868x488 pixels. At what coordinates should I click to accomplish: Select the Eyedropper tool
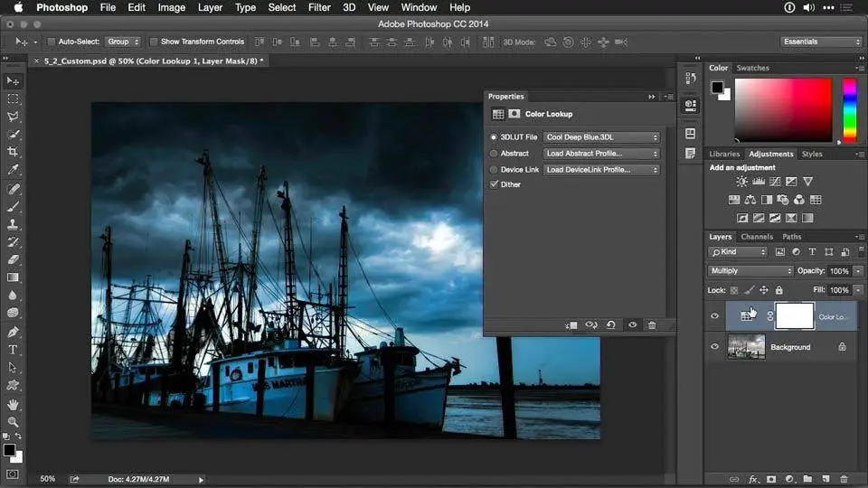[13, 170]
